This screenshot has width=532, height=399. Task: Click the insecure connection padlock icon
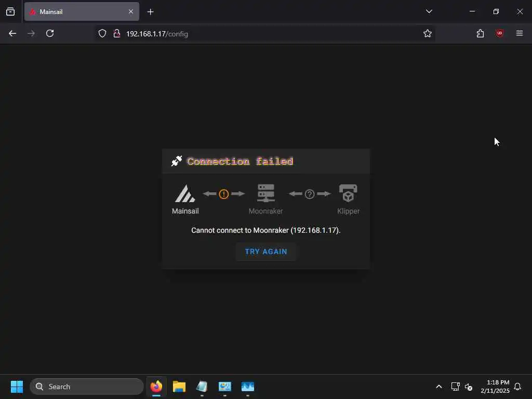[x=117, y=33]
